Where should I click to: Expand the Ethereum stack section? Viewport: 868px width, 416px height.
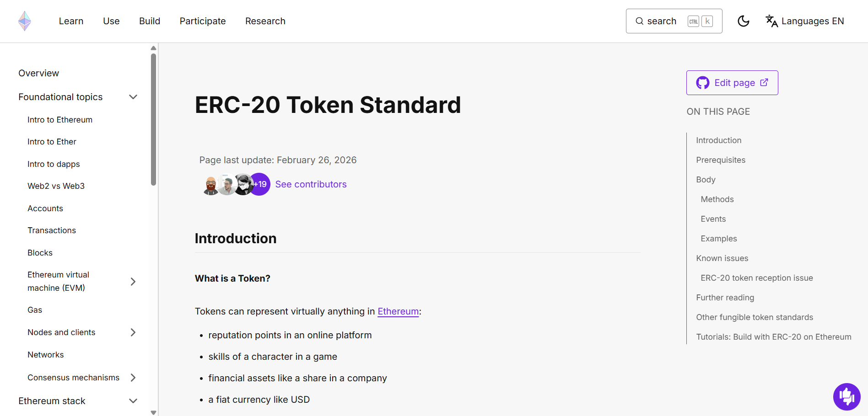click(x=133, y=401)
